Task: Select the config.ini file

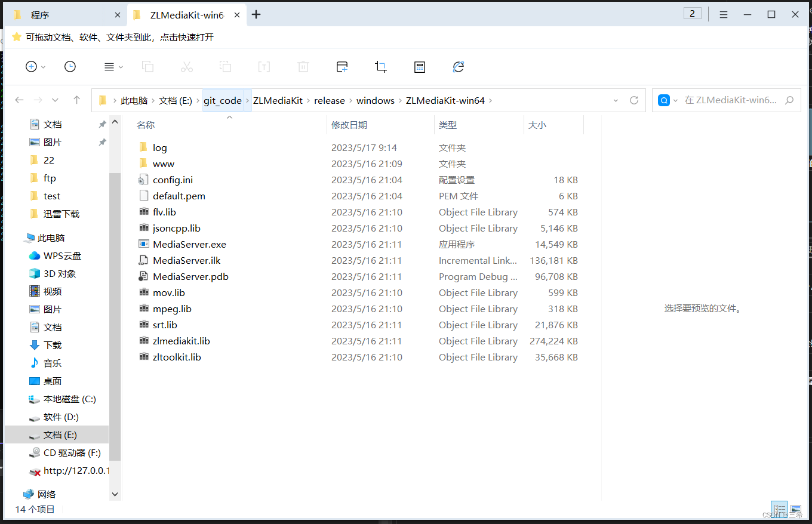Action: [173, 180]
